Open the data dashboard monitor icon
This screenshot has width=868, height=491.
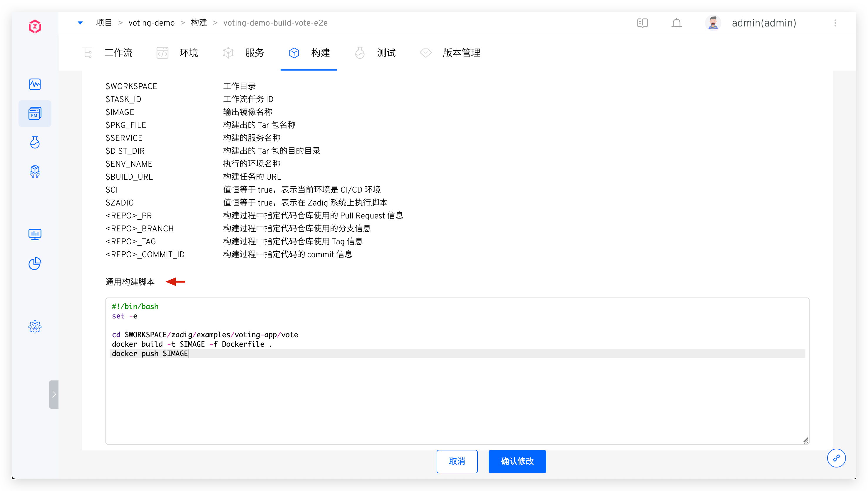coord(35,234)
